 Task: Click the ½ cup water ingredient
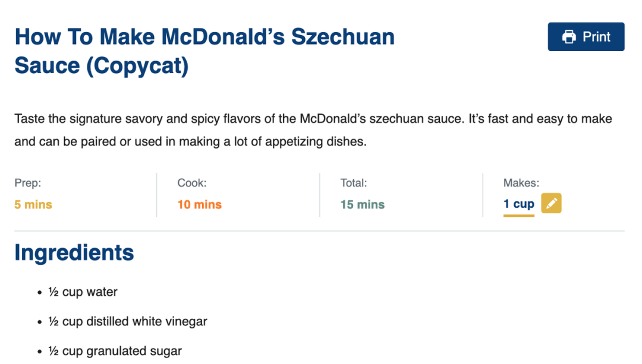(x=83, y=292)
